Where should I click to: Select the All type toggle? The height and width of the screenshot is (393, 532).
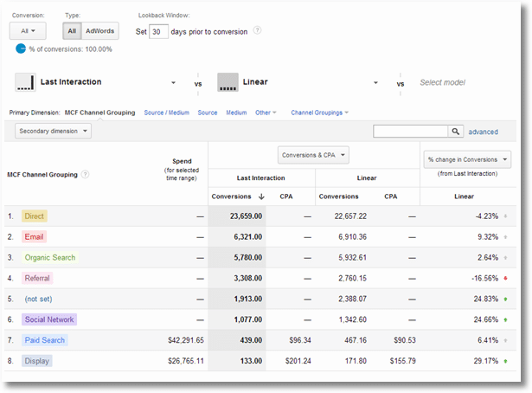[x=73, y=31]
